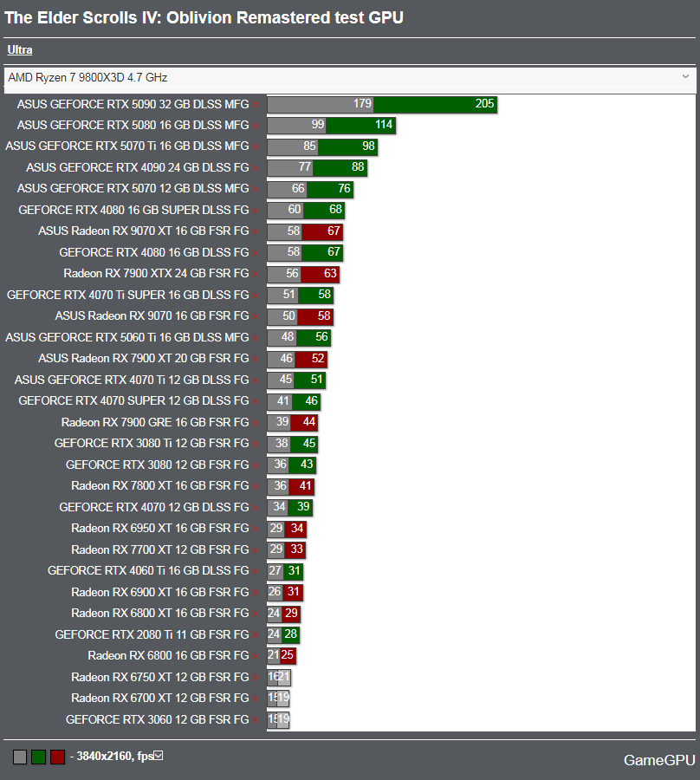This screenshot has height=780, width=700.
Task: Remove the GEFORCE RTX 4080 16 GB DLSS FG row
Action: (x=256, y=254)
